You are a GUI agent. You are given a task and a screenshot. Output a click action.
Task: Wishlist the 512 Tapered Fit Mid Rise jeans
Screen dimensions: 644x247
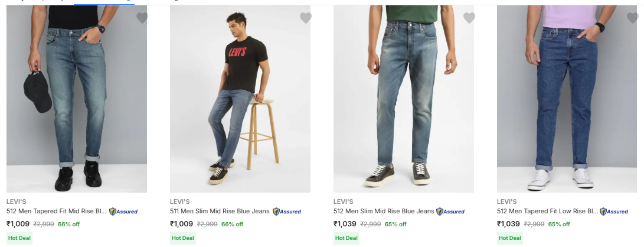(142, 18)
